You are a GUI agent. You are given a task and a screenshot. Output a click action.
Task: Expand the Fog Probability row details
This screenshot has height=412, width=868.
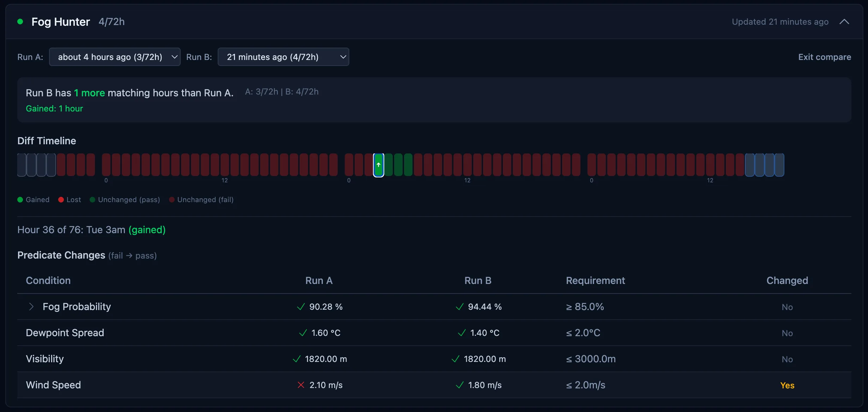(31, 307)
